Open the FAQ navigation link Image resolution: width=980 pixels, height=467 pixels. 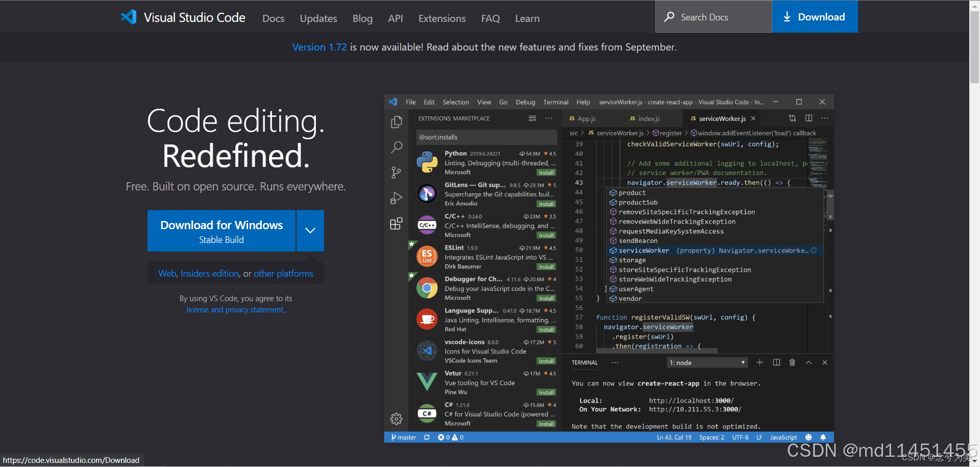click(491, 18)
